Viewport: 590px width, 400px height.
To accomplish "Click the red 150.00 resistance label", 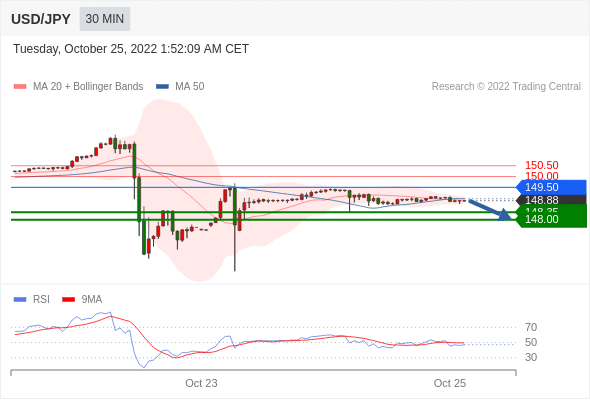I will point(541,175).
